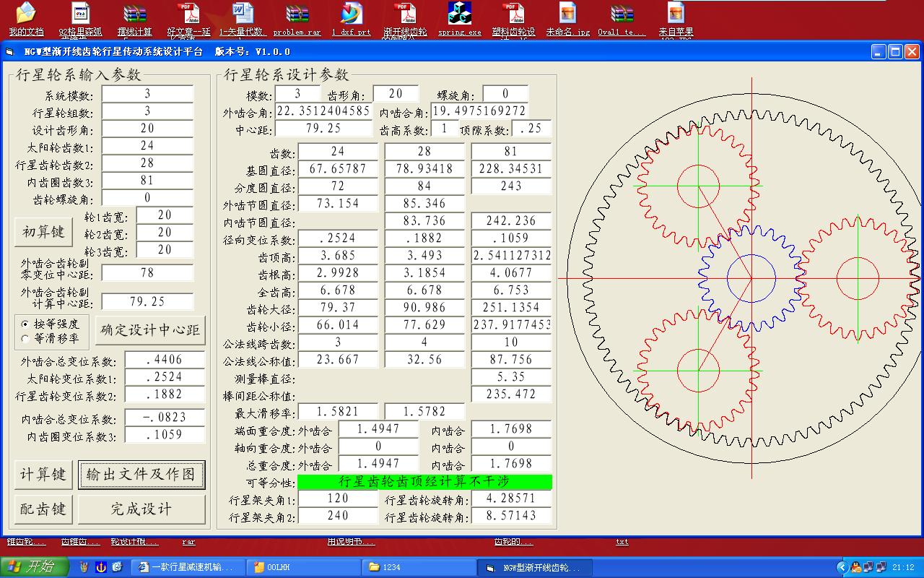Click the 外啮合总变位系数 field showing .4406
Image resolution: width=924 pixels, height=578 pixels.
pos(165,359)
